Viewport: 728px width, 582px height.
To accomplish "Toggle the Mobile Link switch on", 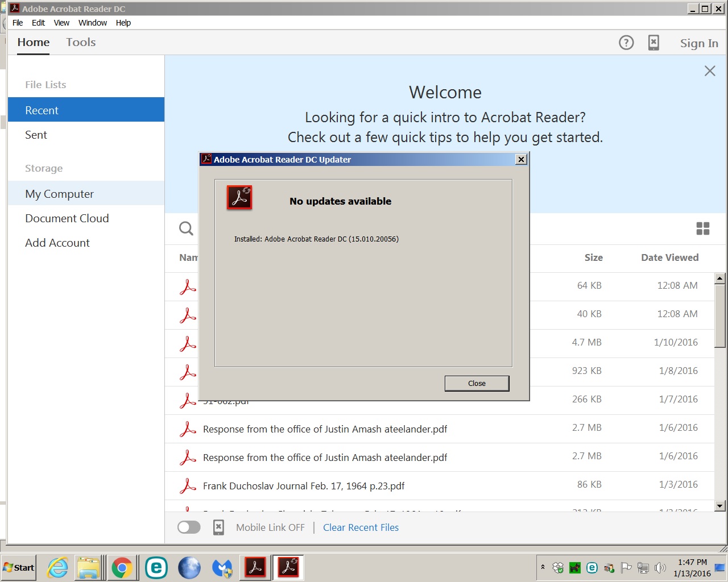I will point(189,527).
